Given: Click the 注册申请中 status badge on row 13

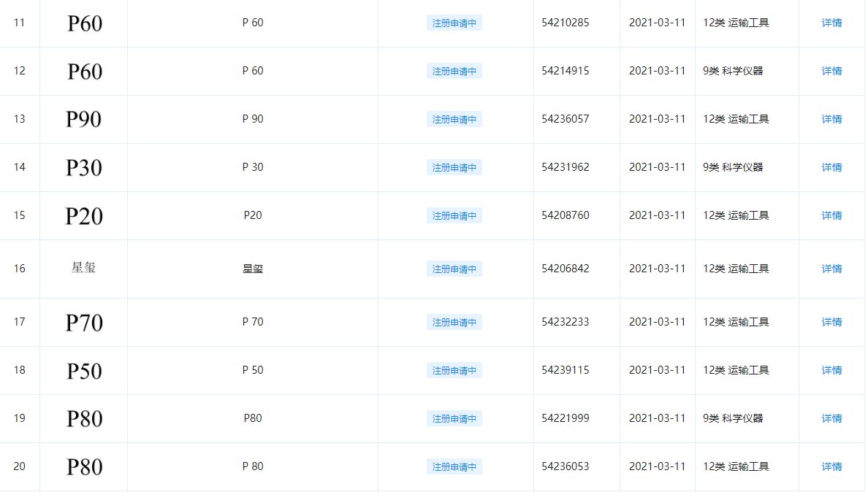Looking at the screenshot, I should 454,119.
